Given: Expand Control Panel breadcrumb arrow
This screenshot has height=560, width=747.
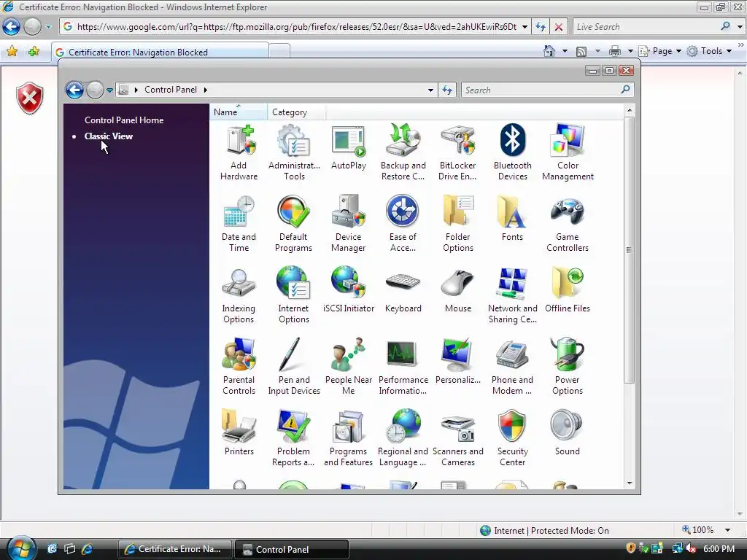Looking at the screenshot, I should click(205, 90).
